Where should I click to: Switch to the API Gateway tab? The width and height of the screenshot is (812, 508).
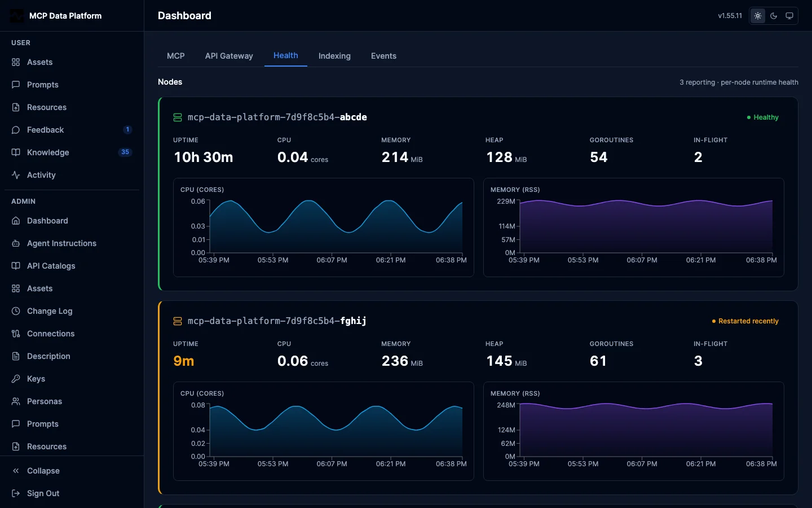click(229, 56)
